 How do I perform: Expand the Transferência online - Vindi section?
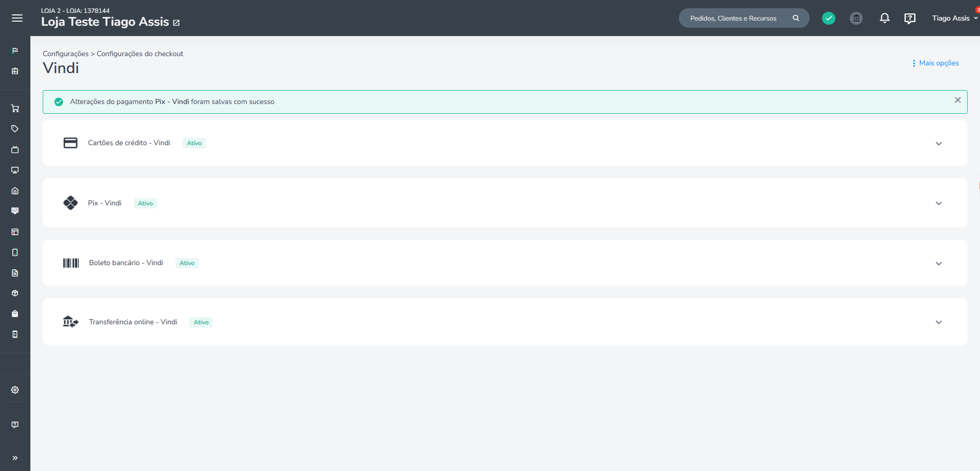pos(938,322)
